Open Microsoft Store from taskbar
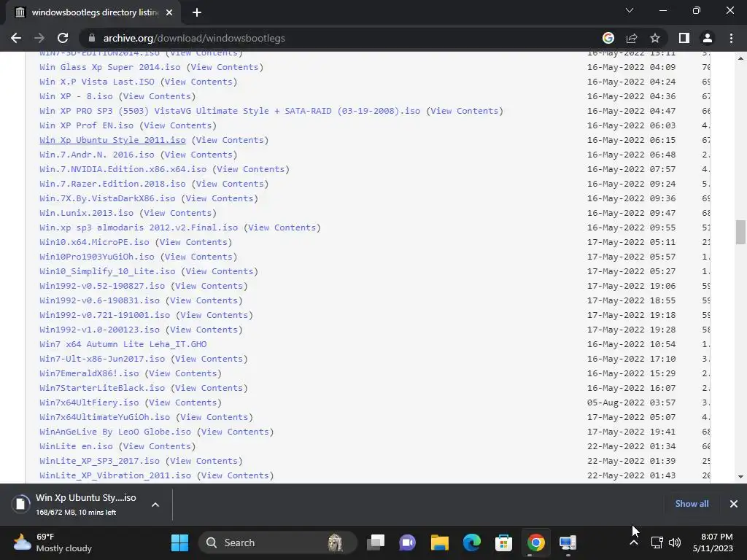The image size is (747, 560). point(503,542)
